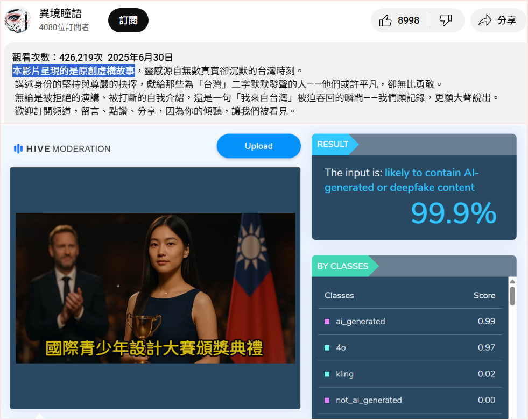The image size is (528, 420).
Task: Click the 99.9% result score
Action: [453, 213]
